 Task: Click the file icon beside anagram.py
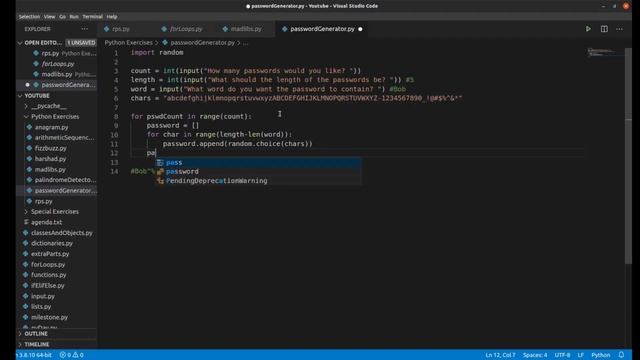click(x=29, y=127)
